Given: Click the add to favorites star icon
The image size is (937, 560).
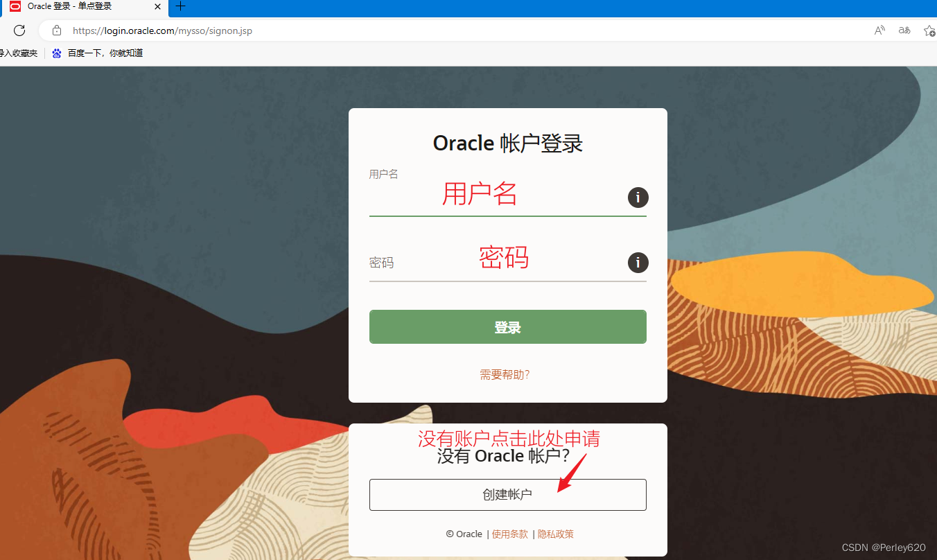Looking at the screenshot, I should [x=929, y=30].
